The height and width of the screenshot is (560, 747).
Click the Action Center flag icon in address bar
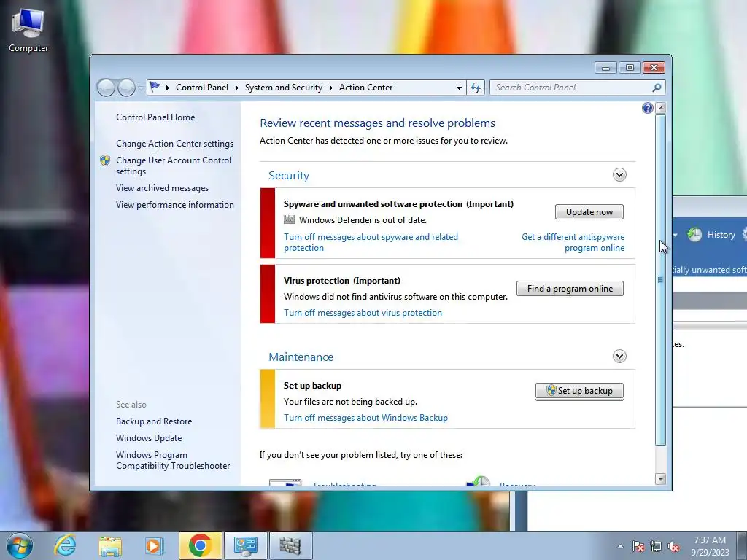tap(155, 87)
